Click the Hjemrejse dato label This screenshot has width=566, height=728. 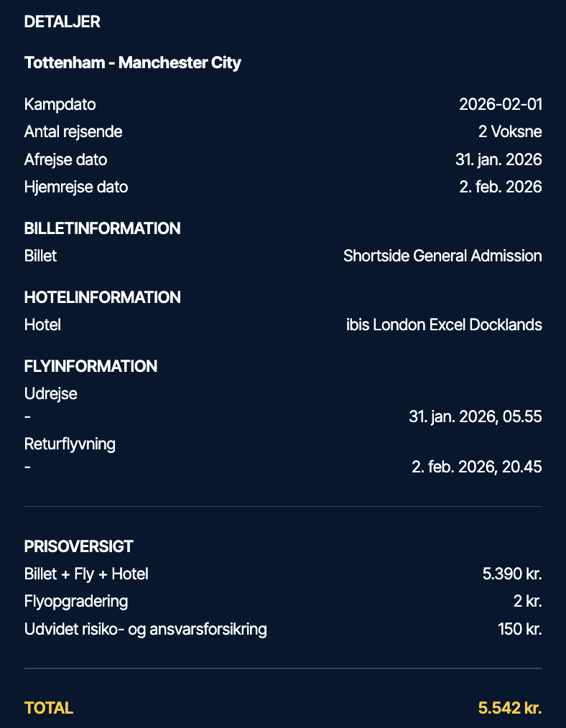[x=75, y=187]
